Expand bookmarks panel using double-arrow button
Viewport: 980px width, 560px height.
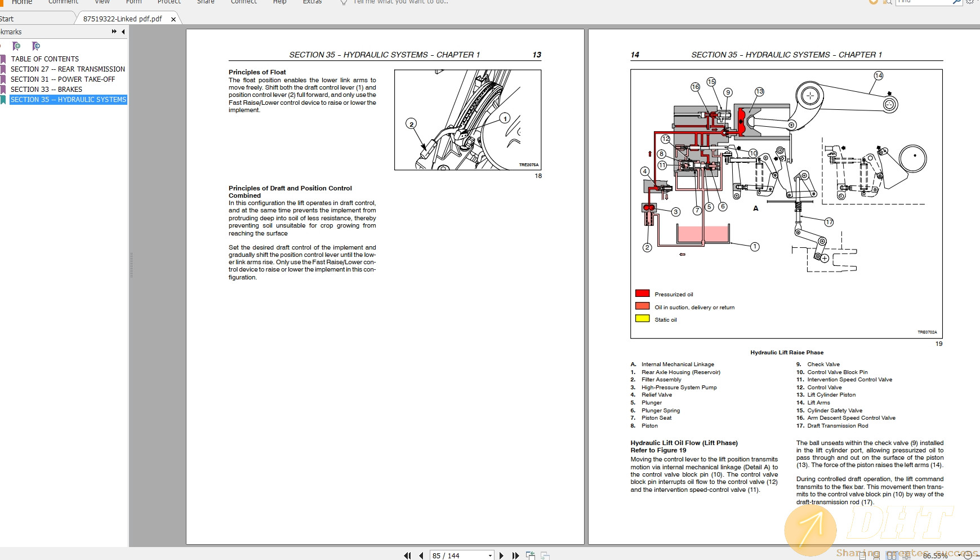point(114,32)
